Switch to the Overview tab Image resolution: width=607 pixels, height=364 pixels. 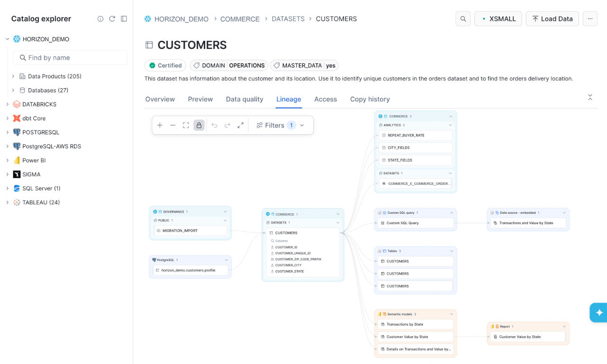(160, 99)
